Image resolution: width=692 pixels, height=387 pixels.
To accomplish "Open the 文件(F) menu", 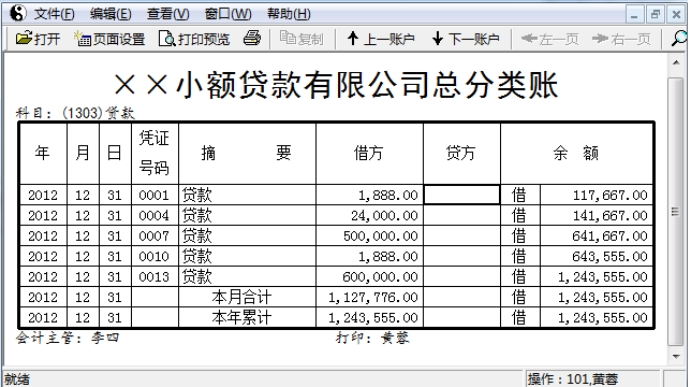I will [x=54, y=14].
